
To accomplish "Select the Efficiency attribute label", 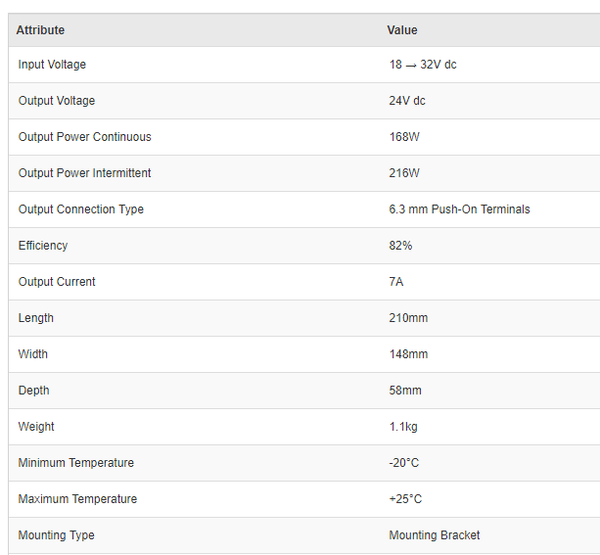I will pyautogui.click(x=43, y=245).
